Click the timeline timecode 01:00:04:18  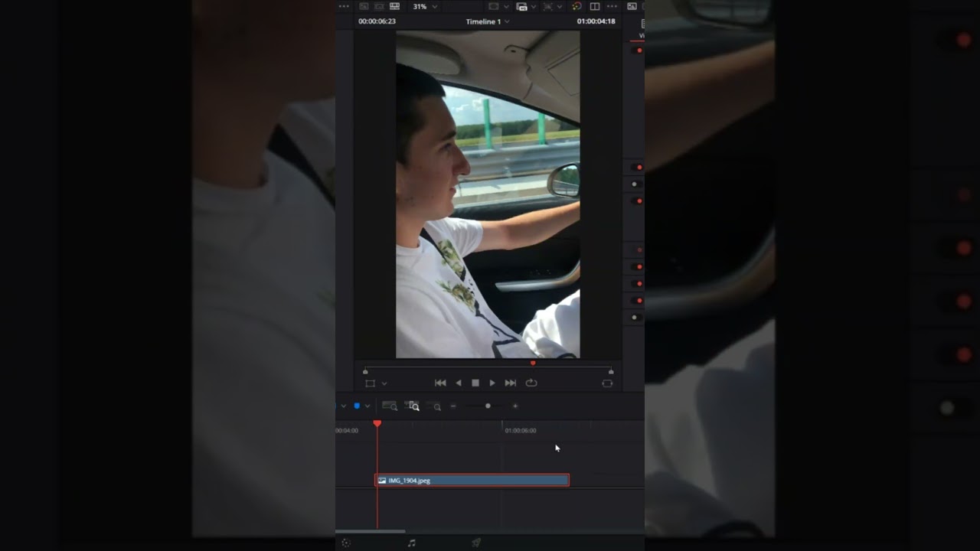coord(596,21)
